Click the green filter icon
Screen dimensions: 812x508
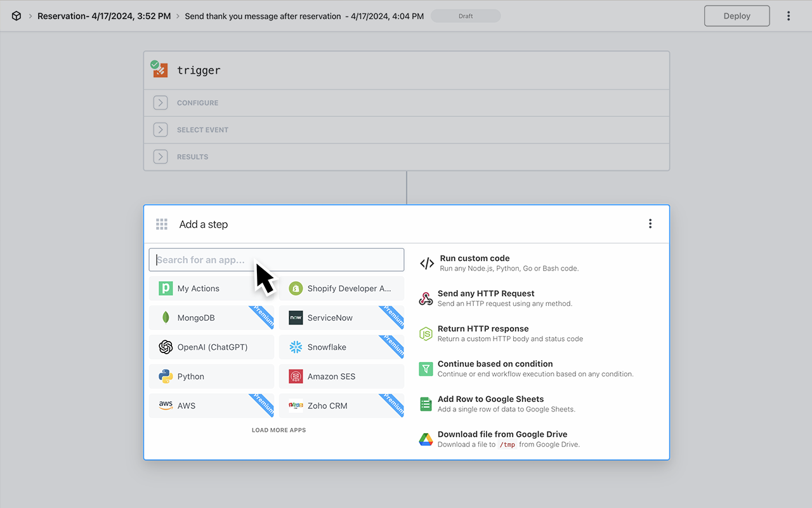pos(426,369)
